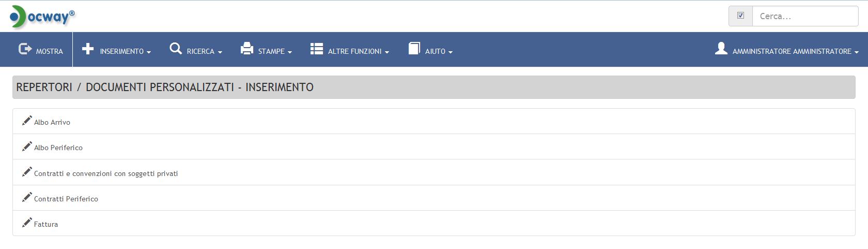868x249 pixels.
Task: Open the Aiuto menu
Action: [x=430, y=50]
